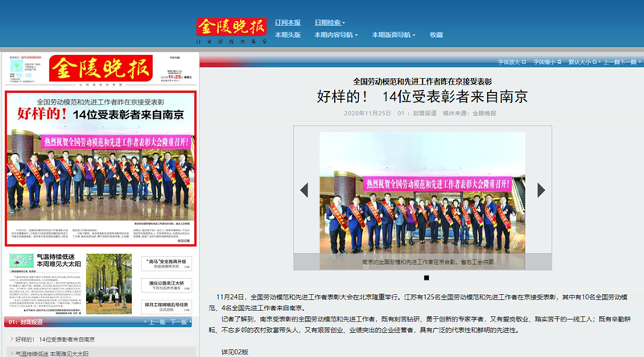Show next photo with right arrow
This screenshot has width=644, height=357.
pos(541,190)
